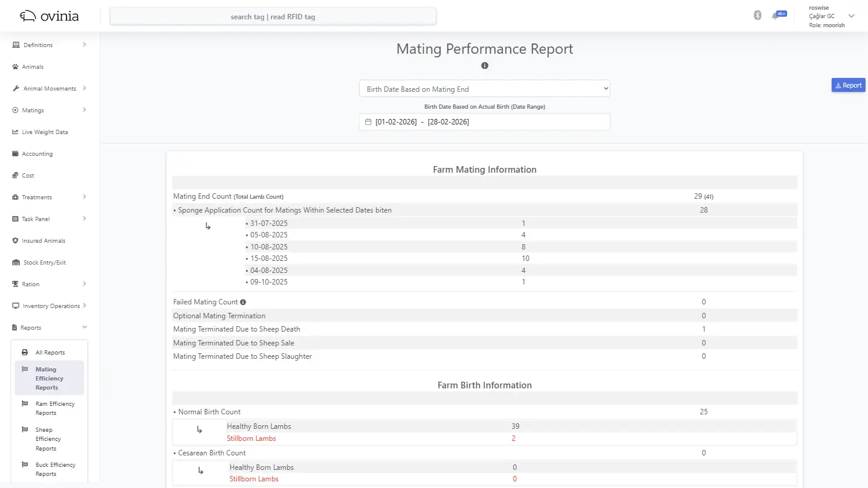
Task: Select Buck Efficiency Reports
Action: click(x=56, y=469)
